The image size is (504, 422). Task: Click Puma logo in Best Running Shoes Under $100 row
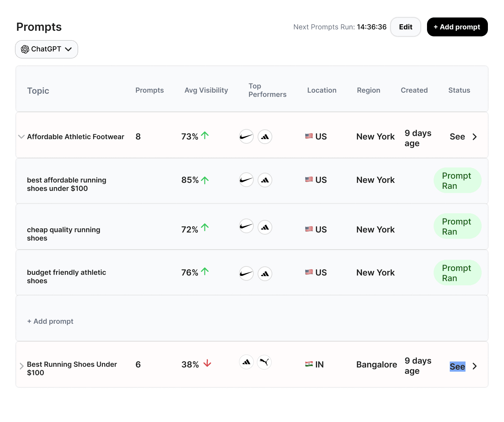(x=264, y=362)
